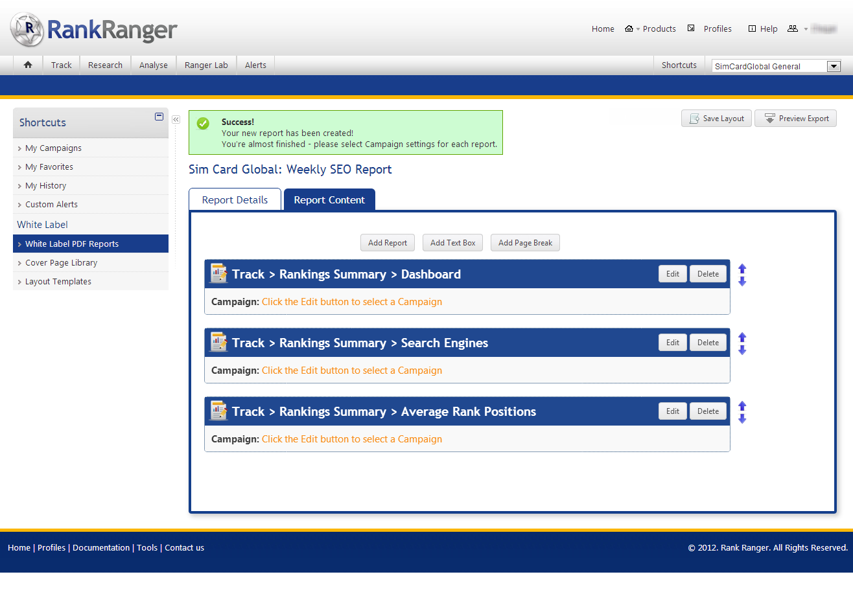This screenshot has height=616, width=853.
Task: Open the SimCardGlobal General campaign dropdown
Action: click(777, 66)
